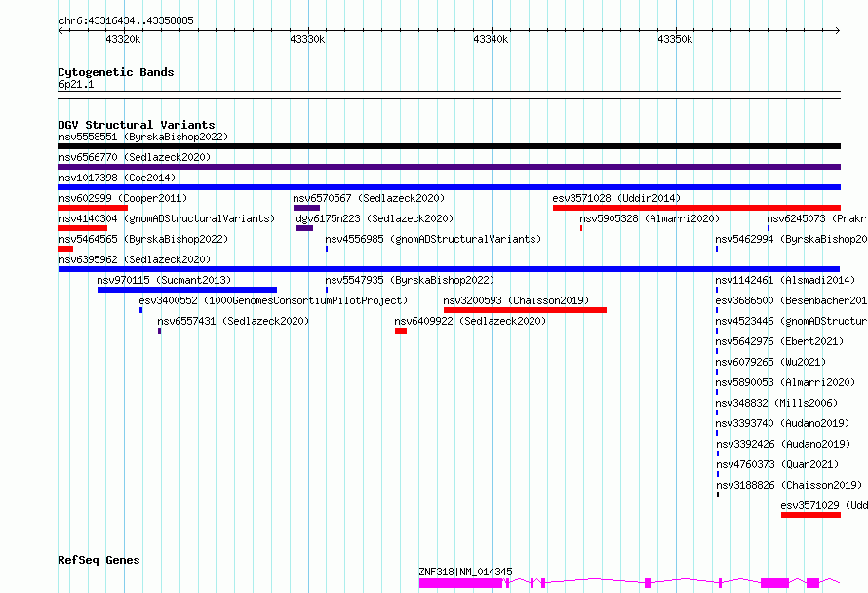Open nsv6570567 (Sedlazeck2020) label
868x593 pixels.
click(x=369, y=198)
